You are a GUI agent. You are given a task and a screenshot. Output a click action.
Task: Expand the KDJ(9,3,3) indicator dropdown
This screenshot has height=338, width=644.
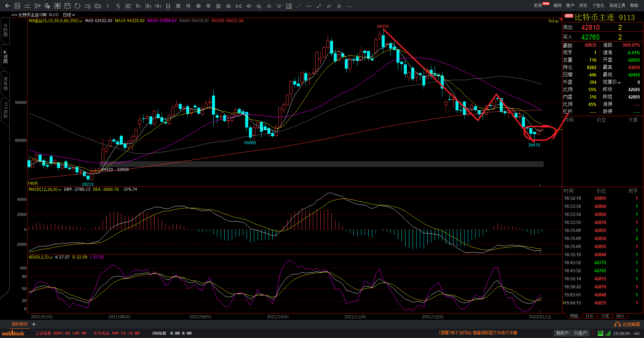51,257
